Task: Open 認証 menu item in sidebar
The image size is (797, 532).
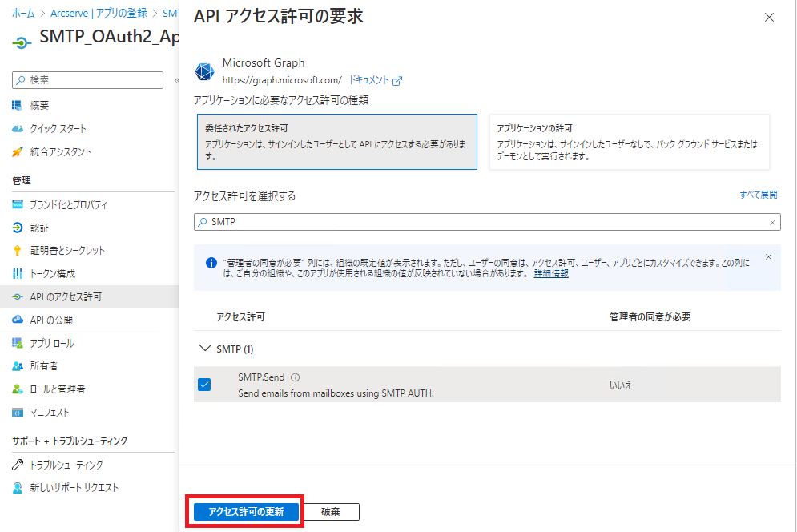Action: click(x=39, y=228)
